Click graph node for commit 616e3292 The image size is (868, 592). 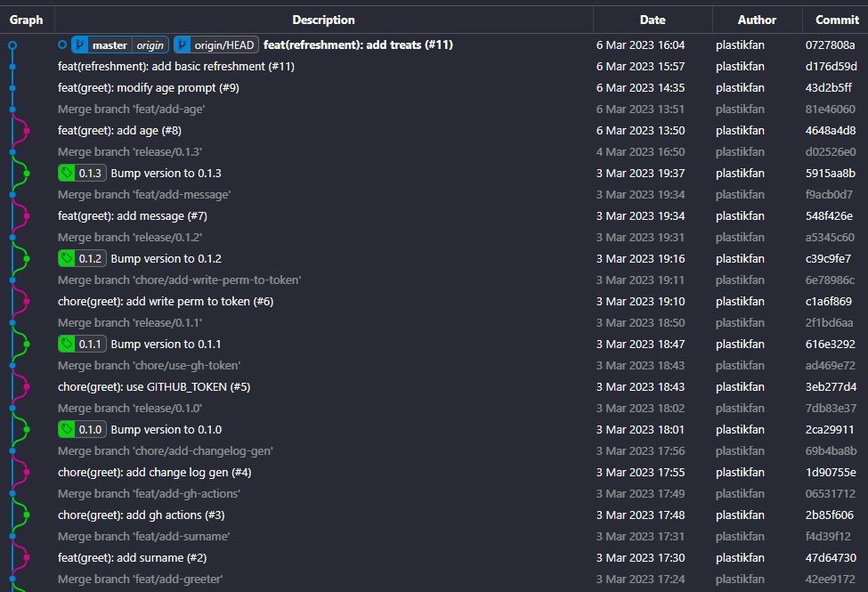pyautogui.click(x=27, y=344)
